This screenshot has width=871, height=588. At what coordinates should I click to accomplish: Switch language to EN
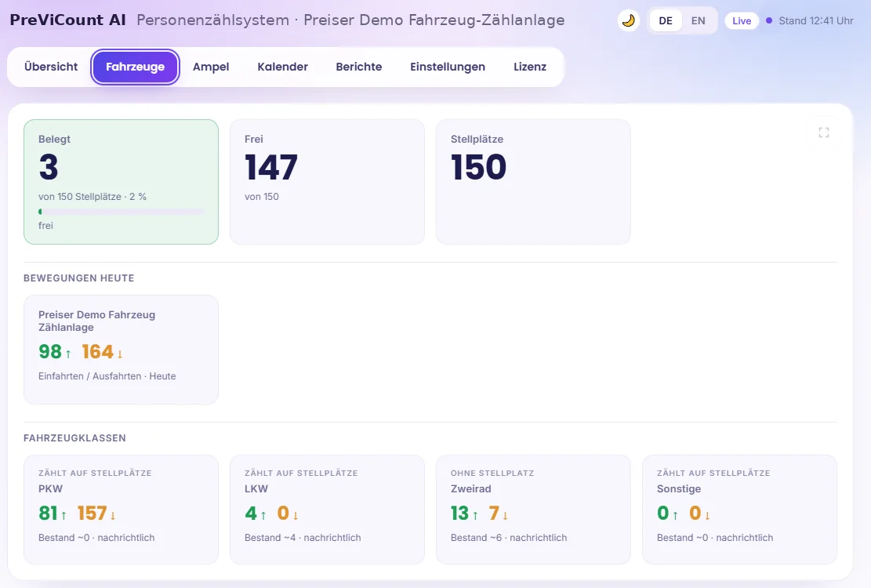point(699,20)
